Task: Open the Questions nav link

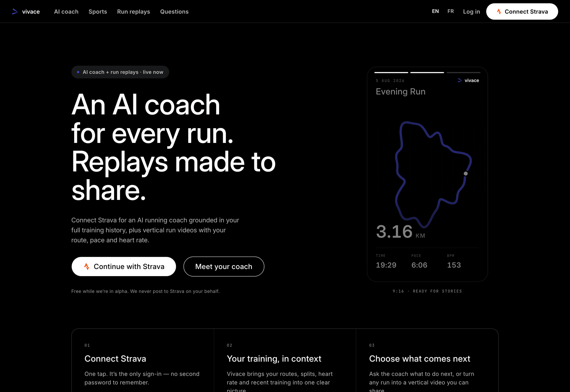Action: (x=174, y=12)
